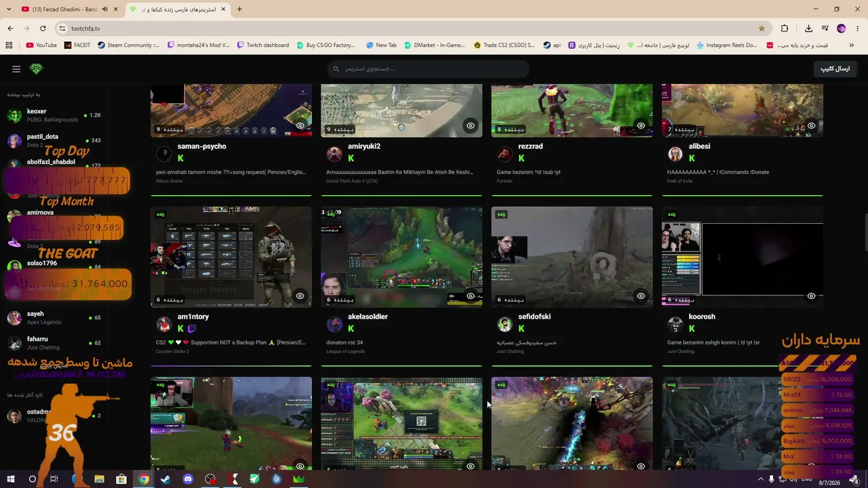Open rezzrad streamer name link
Image resolution: width=868 pixels, height=488 pixels.
click(530, 146)
